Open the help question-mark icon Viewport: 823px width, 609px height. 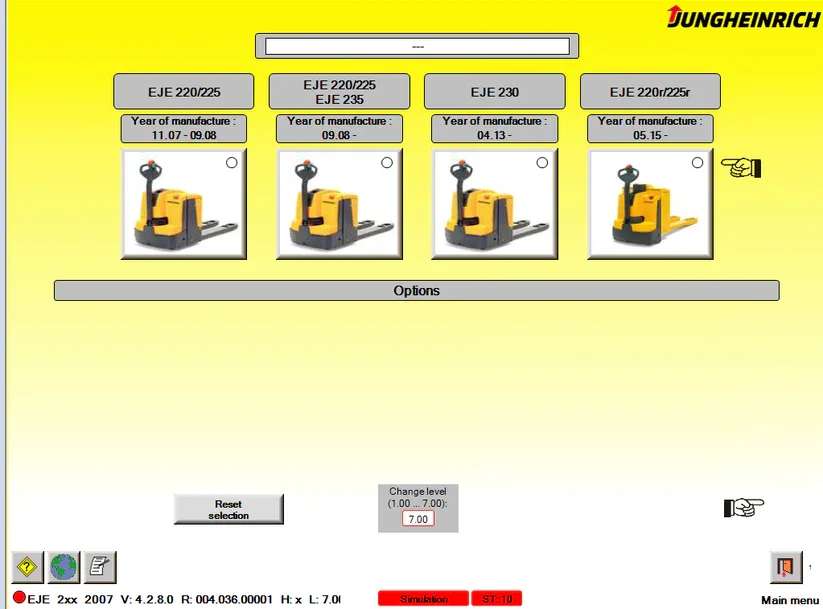[27, 566]
